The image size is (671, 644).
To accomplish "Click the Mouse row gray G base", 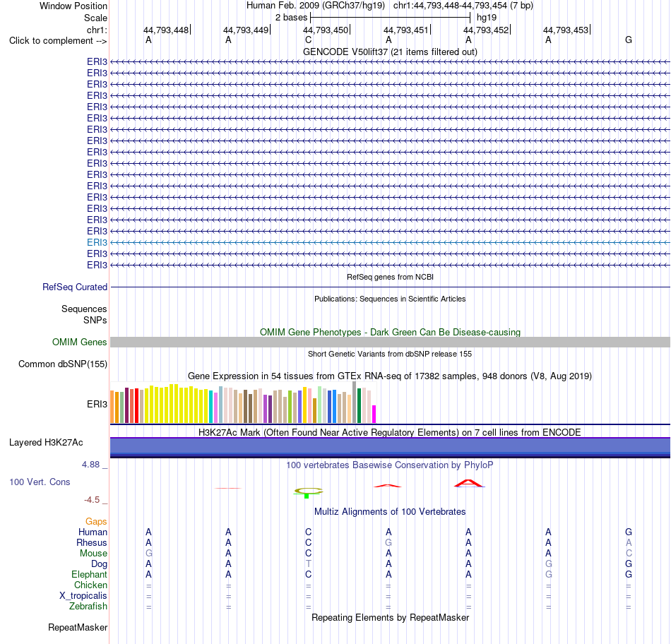I will (148, 554).
